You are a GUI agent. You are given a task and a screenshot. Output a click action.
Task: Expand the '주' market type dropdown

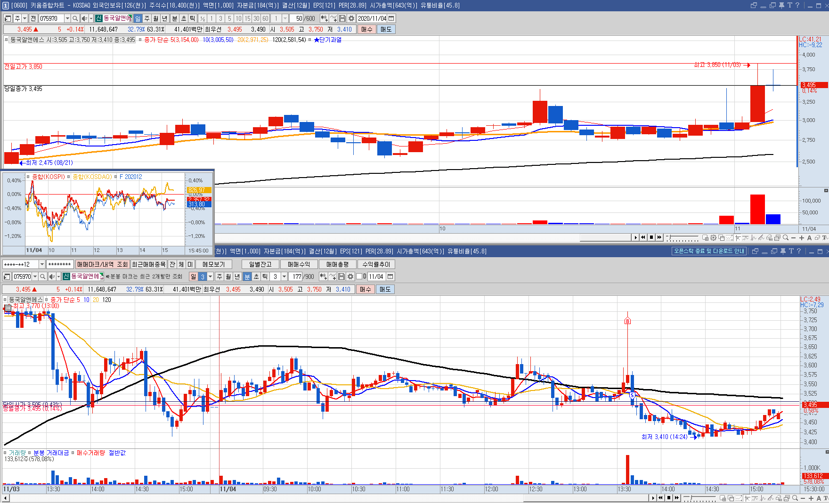25,18
